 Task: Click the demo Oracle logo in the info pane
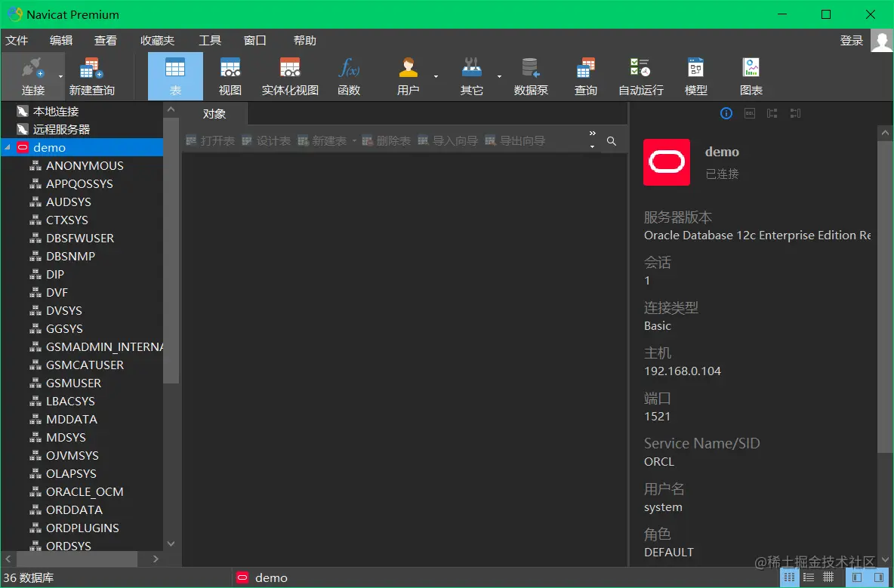click(x=667, y=162)
